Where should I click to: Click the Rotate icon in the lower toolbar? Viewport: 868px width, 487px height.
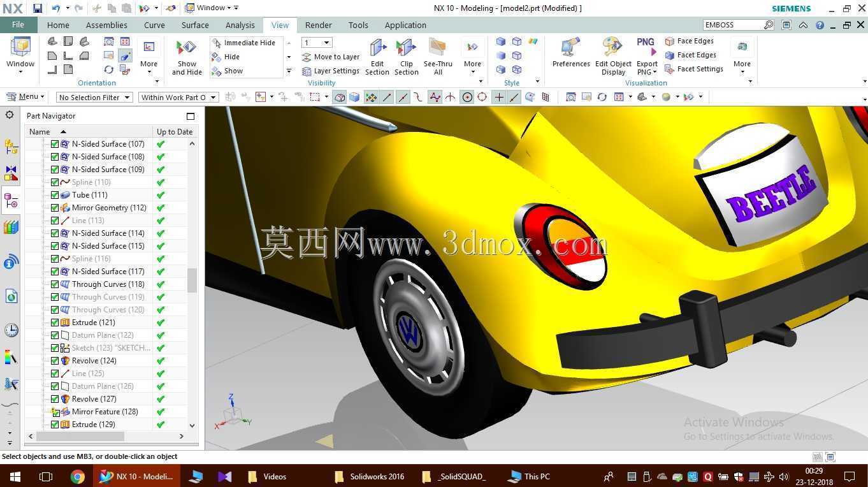[602, 97]
